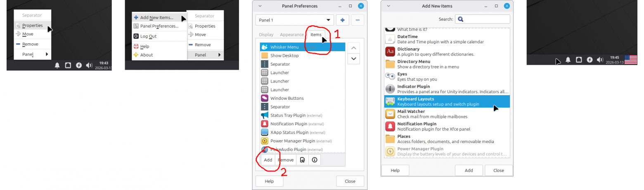The height and width of the screenshot is (190, 644).
Task: Select the Dictionary plugin icon
Action: click(x=390, y=52)
